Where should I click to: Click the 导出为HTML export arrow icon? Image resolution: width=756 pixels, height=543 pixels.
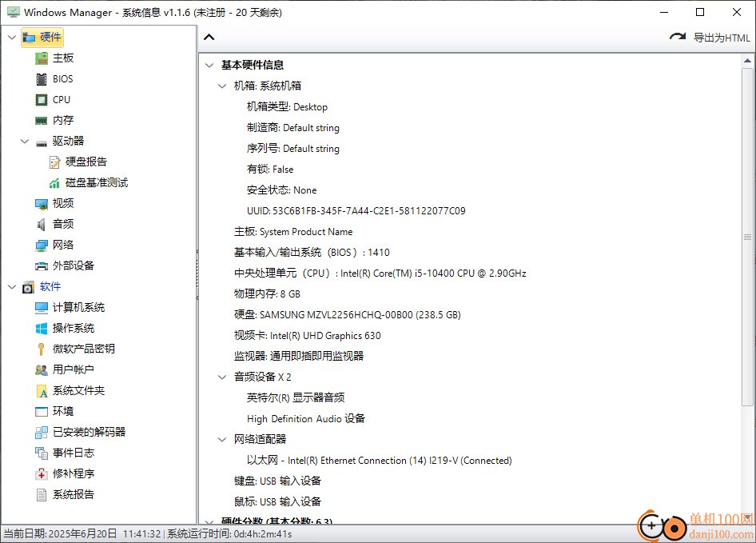(x=678, y=37)
